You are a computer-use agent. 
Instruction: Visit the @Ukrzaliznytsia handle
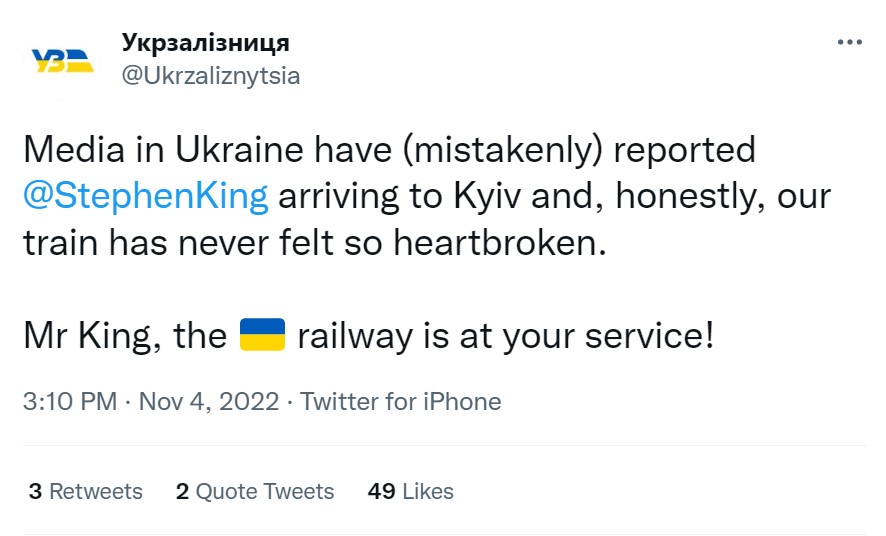pyautogui.click(x=210, y=76)
